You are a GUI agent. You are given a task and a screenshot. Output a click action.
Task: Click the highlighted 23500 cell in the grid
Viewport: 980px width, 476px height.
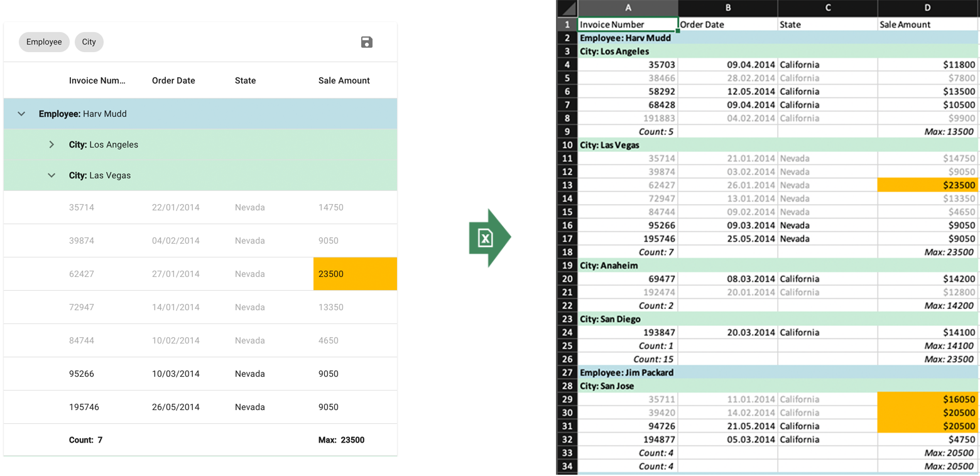coord(355,274)
